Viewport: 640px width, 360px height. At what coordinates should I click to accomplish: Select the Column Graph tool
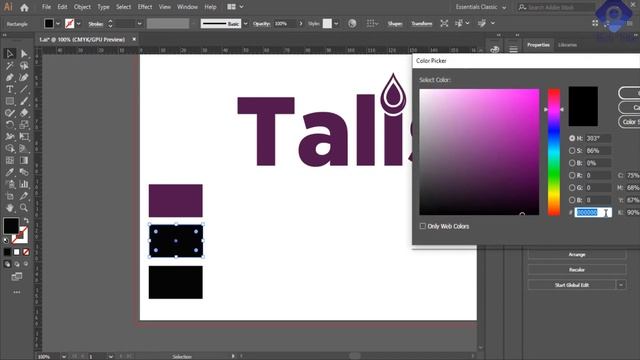click(x=24, y=184)
